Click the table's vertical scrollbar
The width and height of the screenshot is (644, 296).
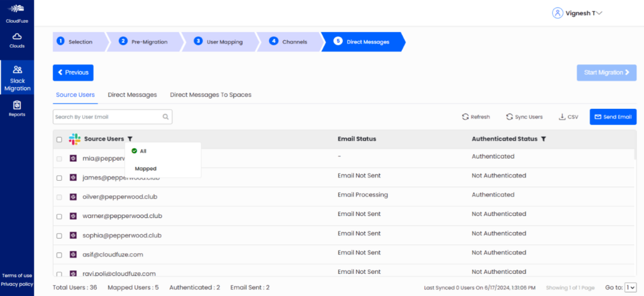click(635, 153)
